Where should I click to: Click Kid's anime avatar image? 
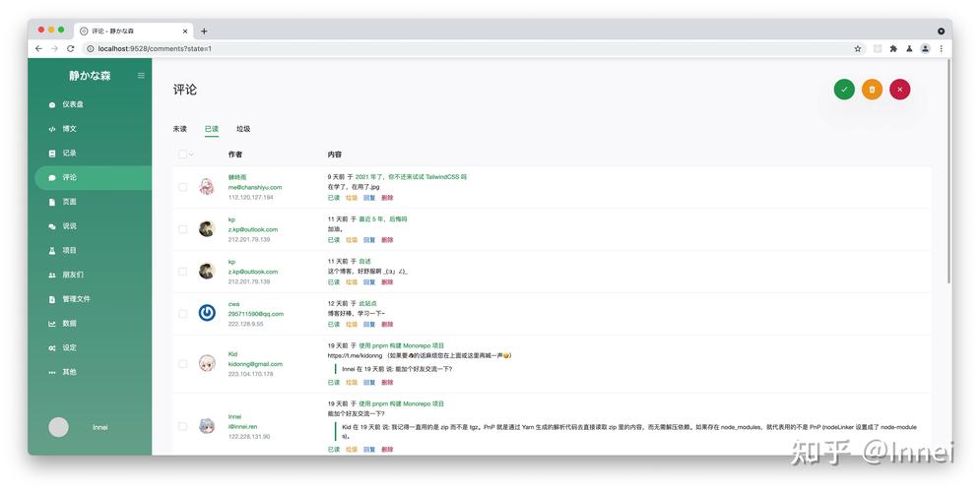(207, 363)
